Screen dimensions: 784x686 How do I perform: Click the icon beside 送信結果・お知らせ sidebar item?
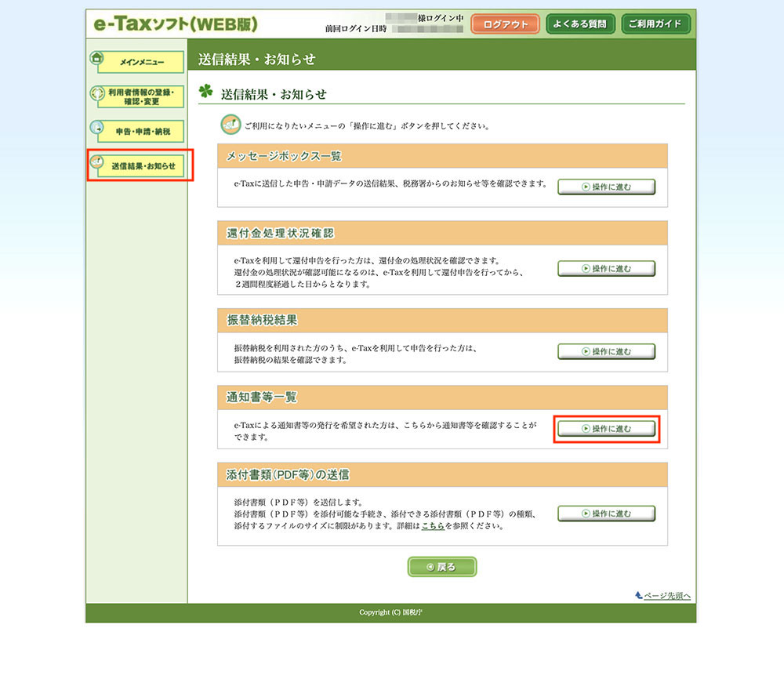point(96,162)
